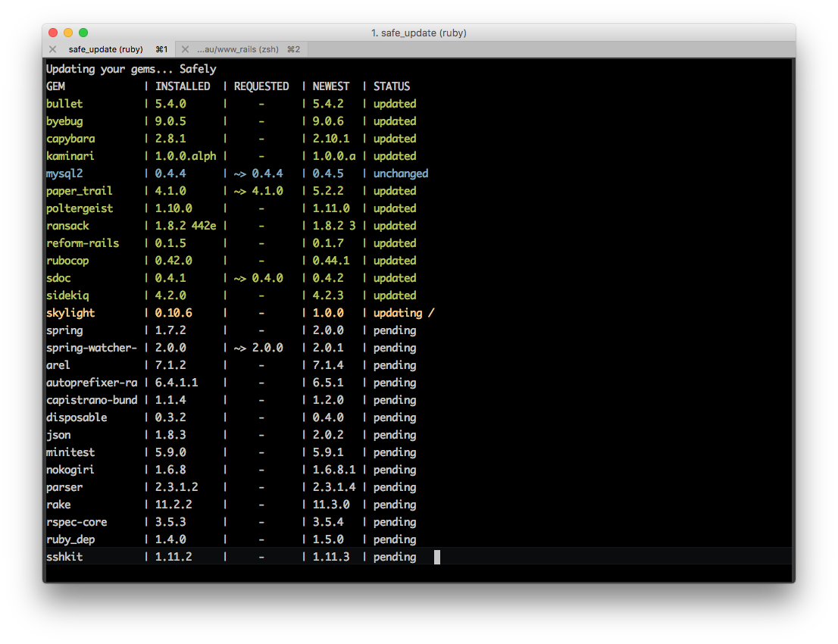Click newest version '5.2.2' of paper_trail

pos(327,191)
